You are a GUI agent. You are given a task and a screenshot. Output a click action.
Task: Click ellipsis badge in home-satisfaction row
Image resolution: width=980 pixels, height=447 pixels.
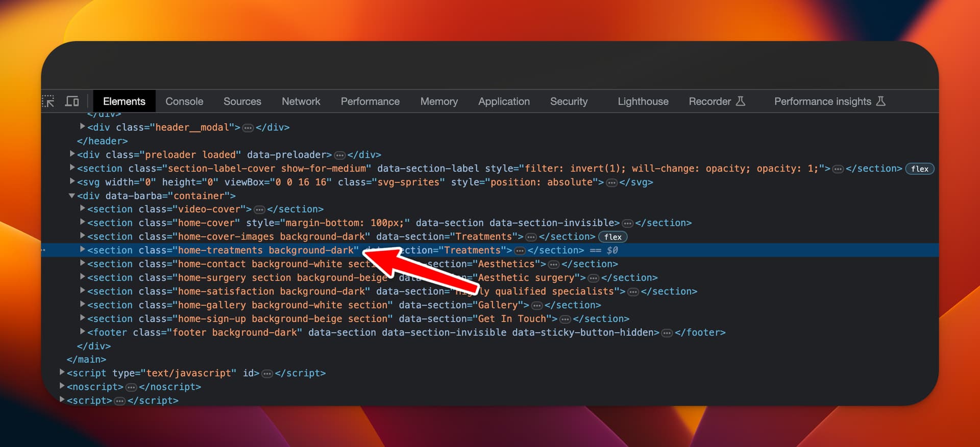coord(633,292)
